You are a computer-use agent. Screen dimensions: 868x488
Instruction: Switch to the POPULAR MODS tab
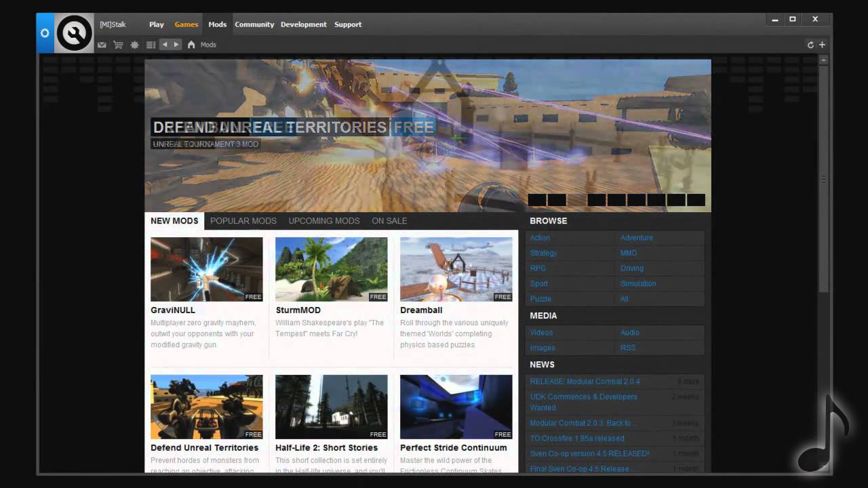pyautogui.click(x=243, y=221)
